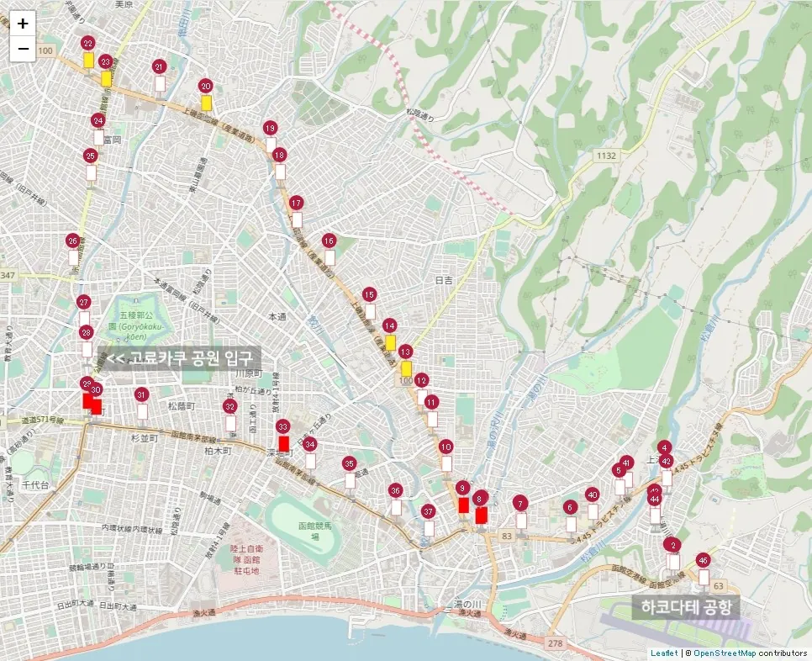Screen dimensions: 812x661
Task: Select the white stop marker numbered 31
Action: pos(142,411)
